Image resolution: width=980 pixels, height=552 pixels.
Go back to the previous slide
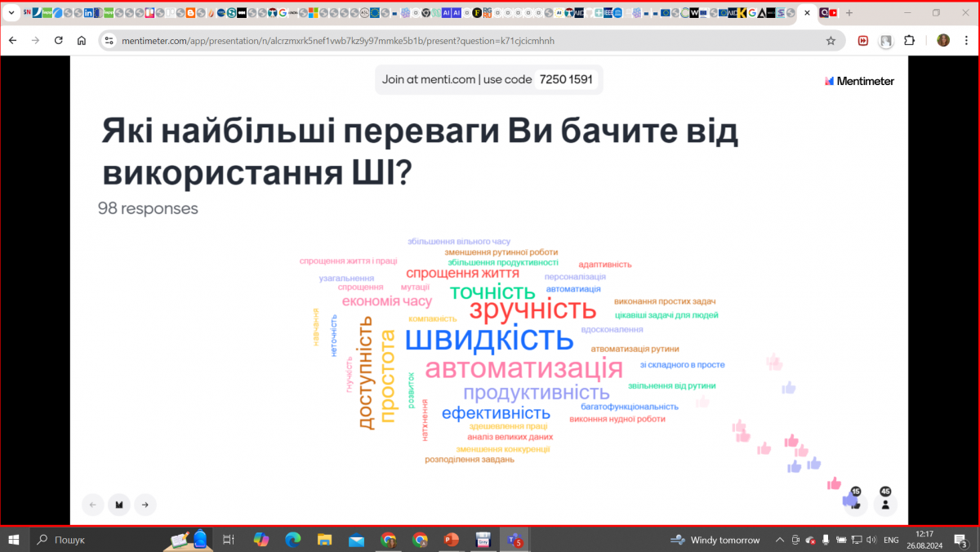click(92, 505)
